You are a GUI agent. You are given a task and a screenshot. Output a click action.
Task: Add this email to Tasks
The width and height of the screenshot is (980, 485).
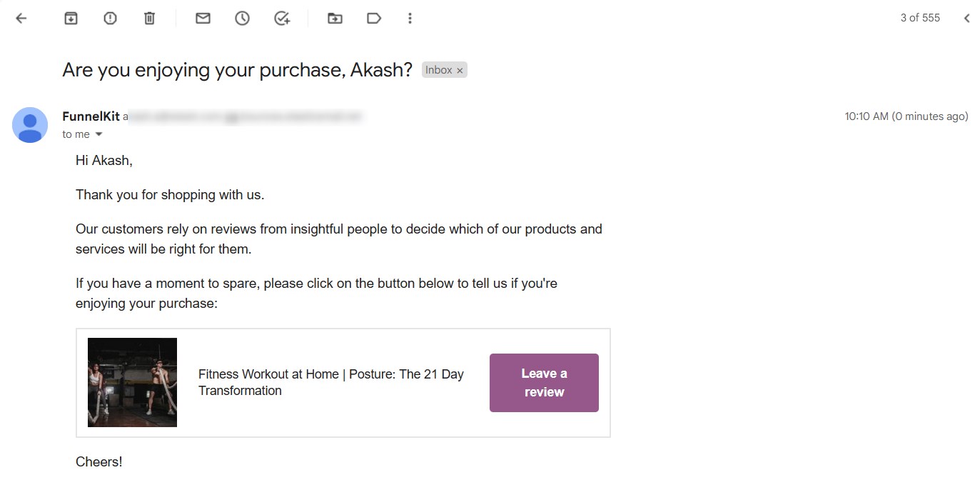point(282,19)
